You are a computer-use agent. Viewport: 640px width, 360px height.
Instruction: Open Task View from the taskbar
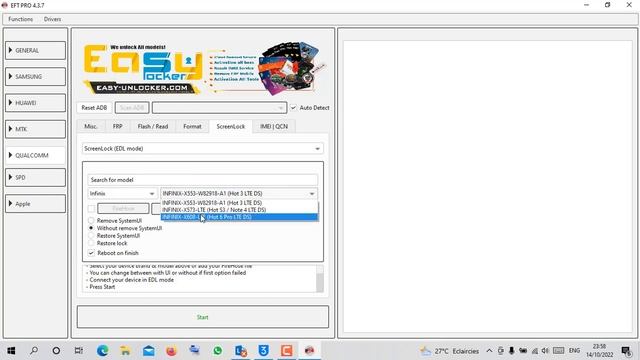tap(79, 351)
